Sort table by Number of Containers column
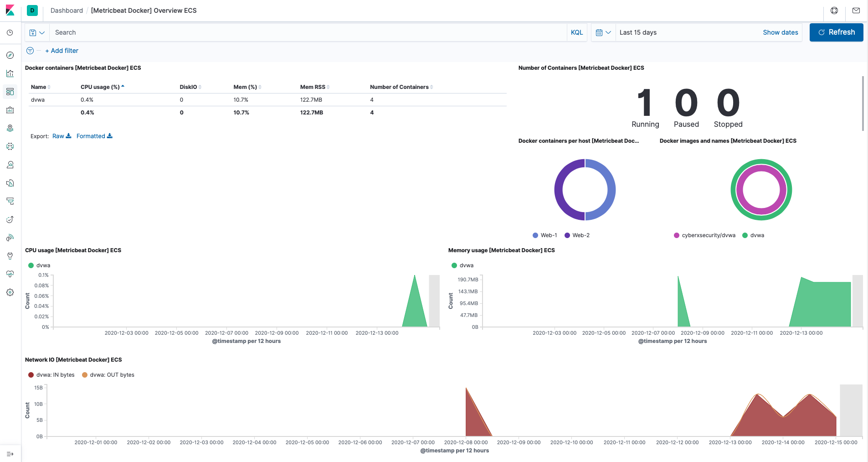 pos(401,87)
